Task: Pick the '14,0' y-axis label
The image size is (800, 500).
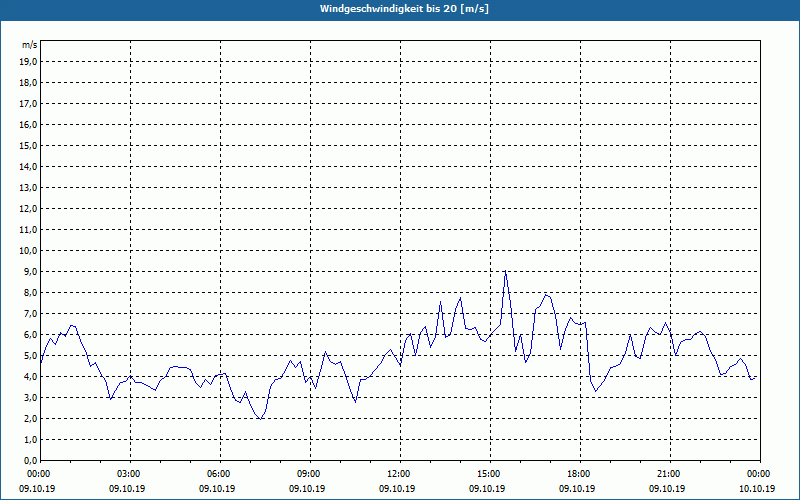Action: click(29, 166)
